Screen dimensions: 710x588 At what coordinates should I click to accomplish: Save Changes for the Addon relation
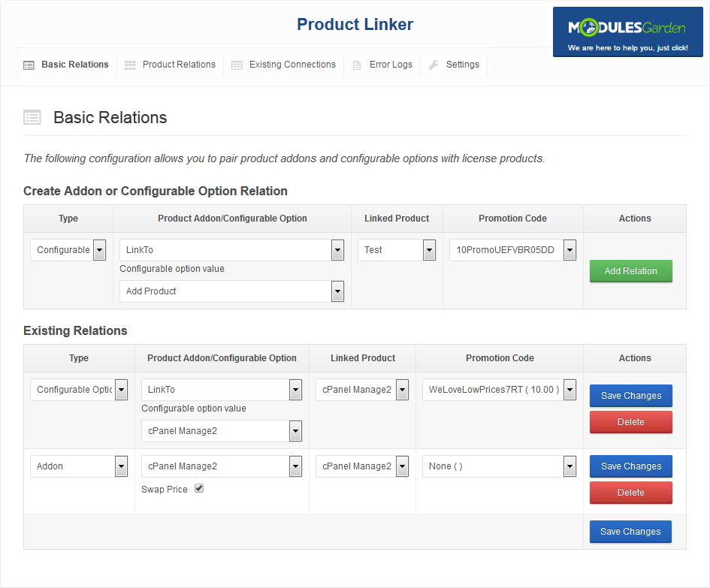pos(631,466)
